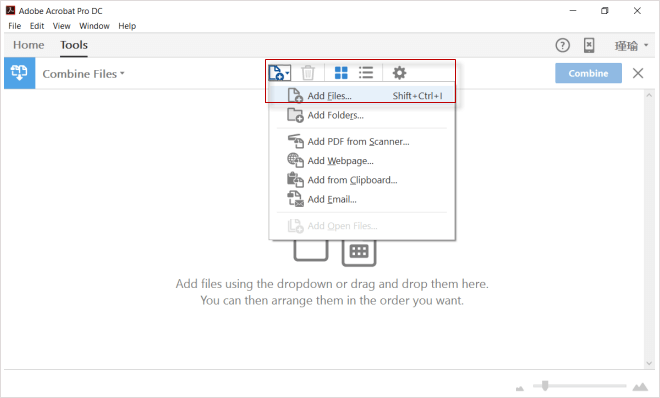Click the scrollbar up arrow
The width and height of the screenshot is (660, 398).
[649, 96]
